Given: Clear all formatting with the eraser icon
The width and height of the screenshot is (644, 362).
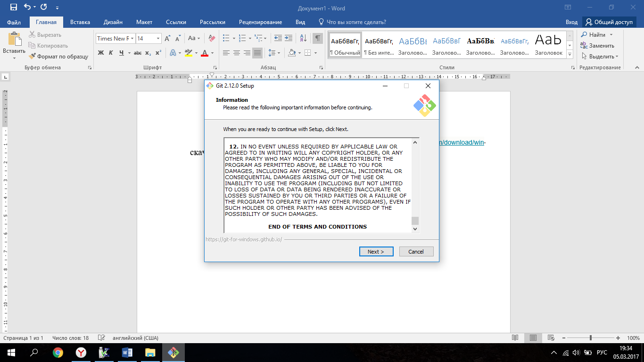Looking at the screenshot, I should (x=212, y=39).
